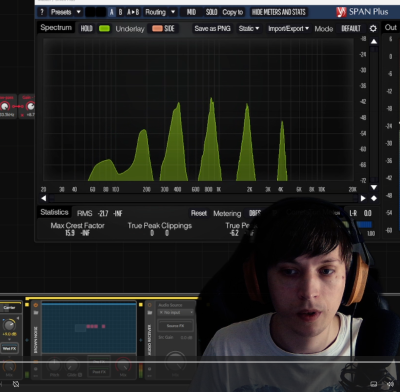Click the spectrum scroll left arrow

point(44,198)
